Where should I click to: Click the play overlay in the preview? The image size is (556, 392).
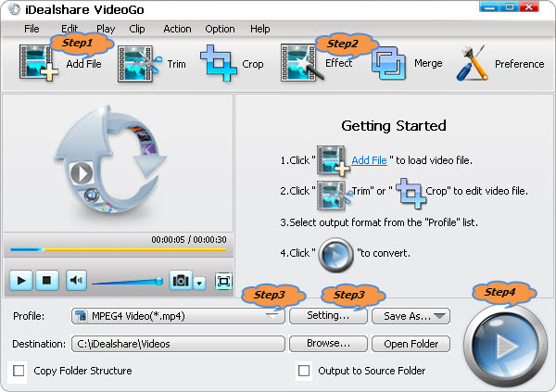coord(82,173)
